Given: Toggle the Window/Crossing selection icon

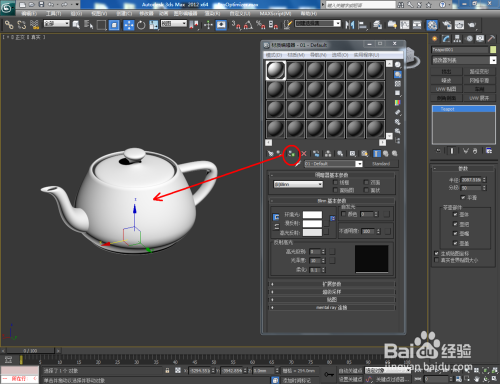Looking at the screenshot, I should pos(114,25).
